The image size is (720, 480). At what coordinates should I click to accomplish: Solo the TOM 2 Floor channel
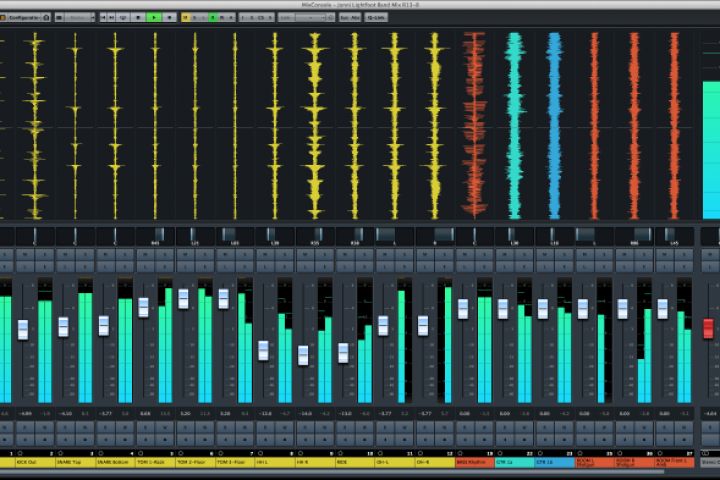click(205, 254)
